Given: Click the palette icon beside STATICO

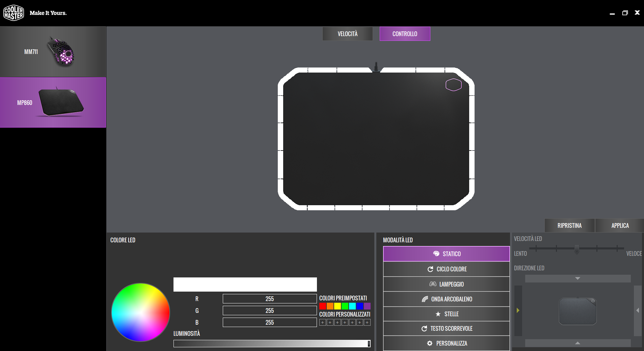Looking at the screenshot, I should [436, 253].
